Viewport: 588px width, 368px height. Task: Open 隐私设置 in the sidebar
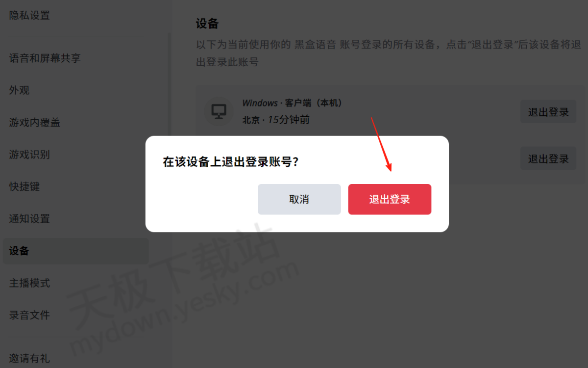(29, 15)
